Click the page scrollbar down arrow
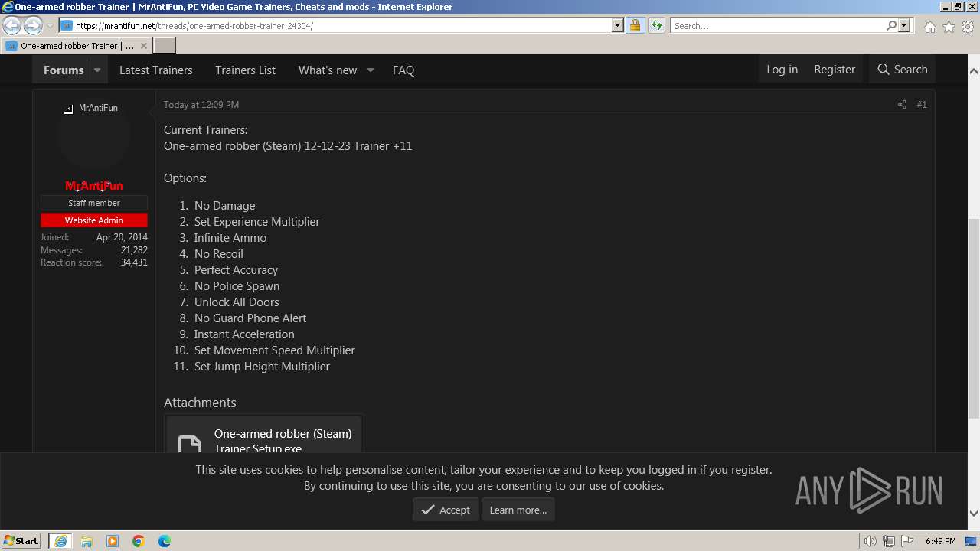 click(974, 514)
